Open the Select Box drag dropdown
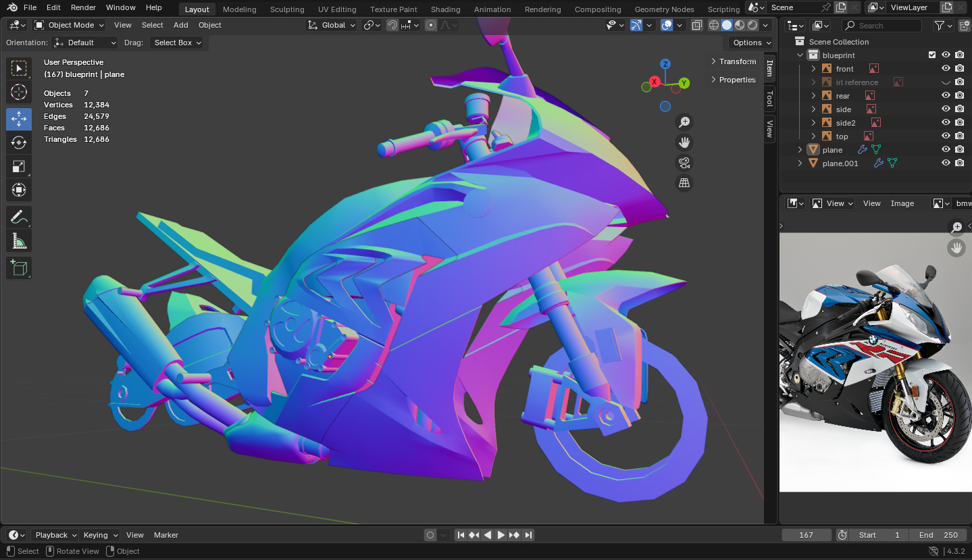The height and width of the screenshot is (560, 972). (x=177, y=43)
